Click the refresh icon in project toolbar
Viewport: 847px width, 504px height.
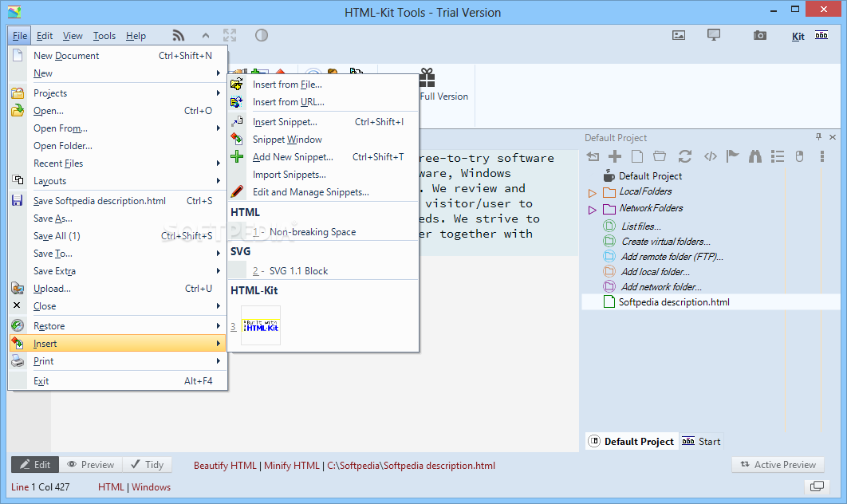pos(685,156)
